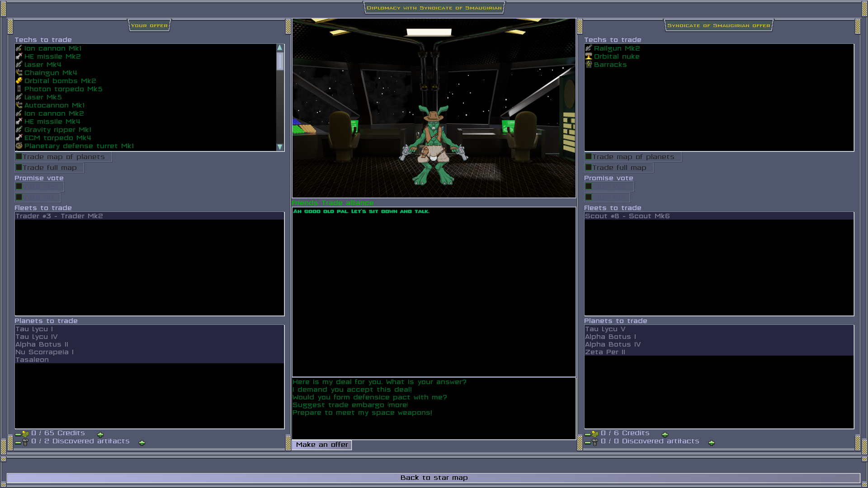868x488 pixels.
Task: Add Syndicate's discovered artifacts with plus icon
Action: point(712,443)
